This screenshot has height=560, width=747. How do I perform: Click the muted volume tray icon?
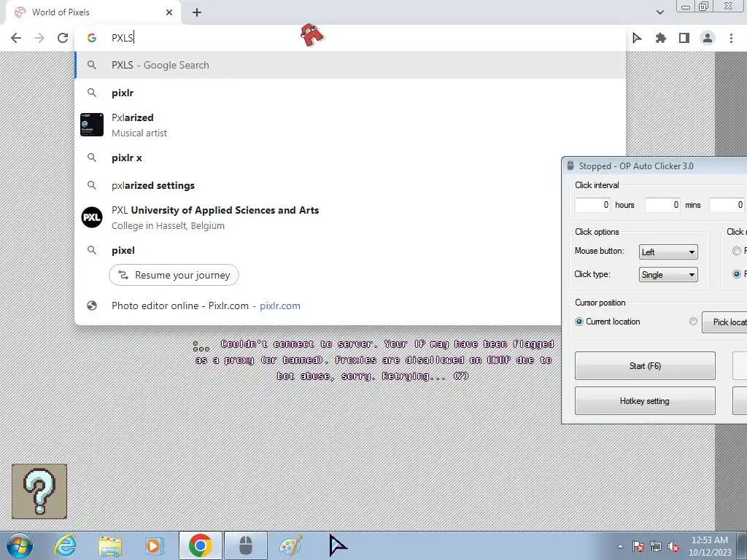coord(673,546)
